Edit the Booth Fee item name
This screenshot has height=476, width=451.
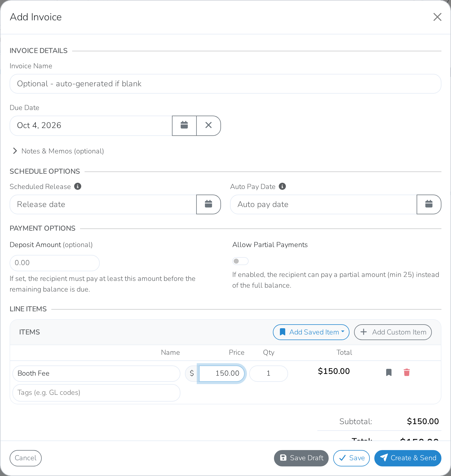(96, 374)
